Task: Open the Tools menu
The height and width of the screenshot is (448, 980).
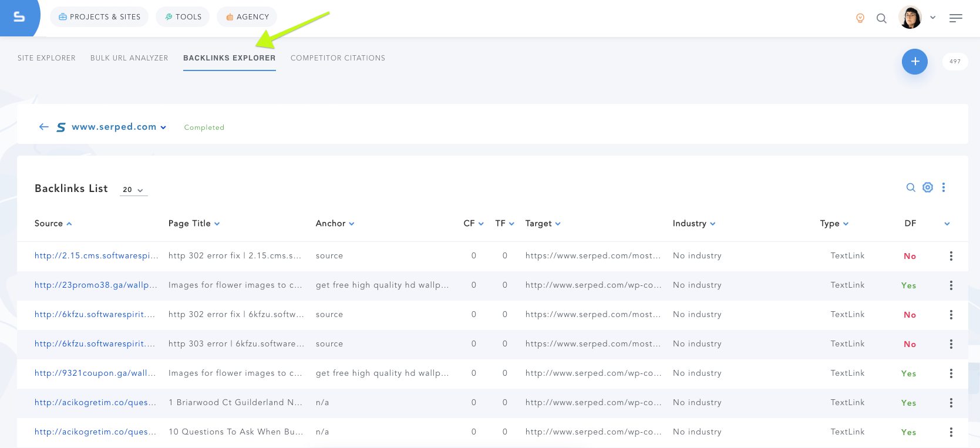Action: pos(183,17)
